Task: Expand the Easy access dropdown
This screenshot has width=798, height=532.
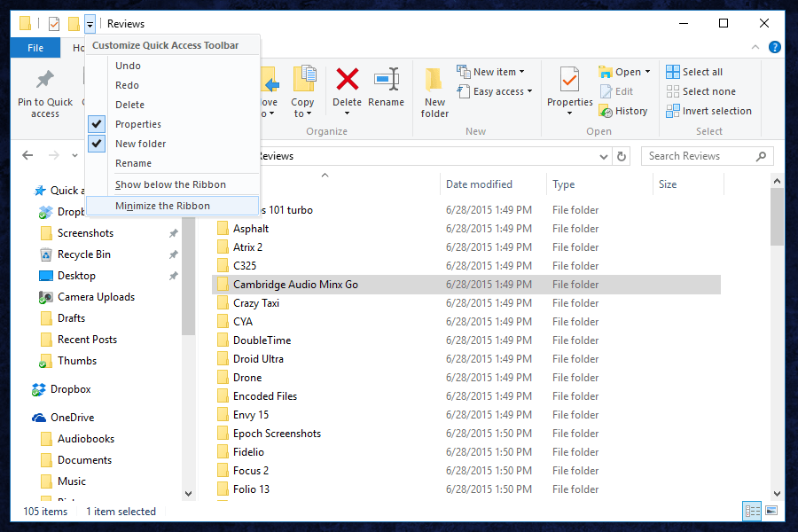Action: coord(529,91)
